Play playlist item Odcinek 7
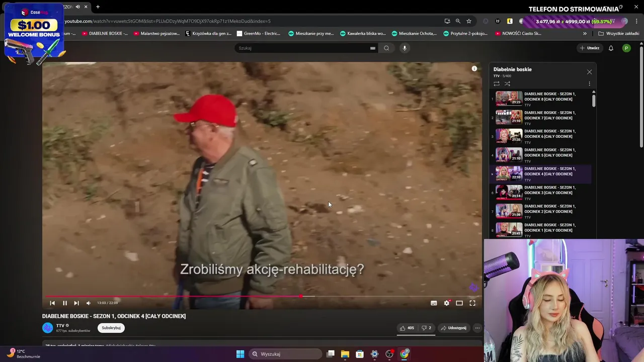 click(541, 117)
